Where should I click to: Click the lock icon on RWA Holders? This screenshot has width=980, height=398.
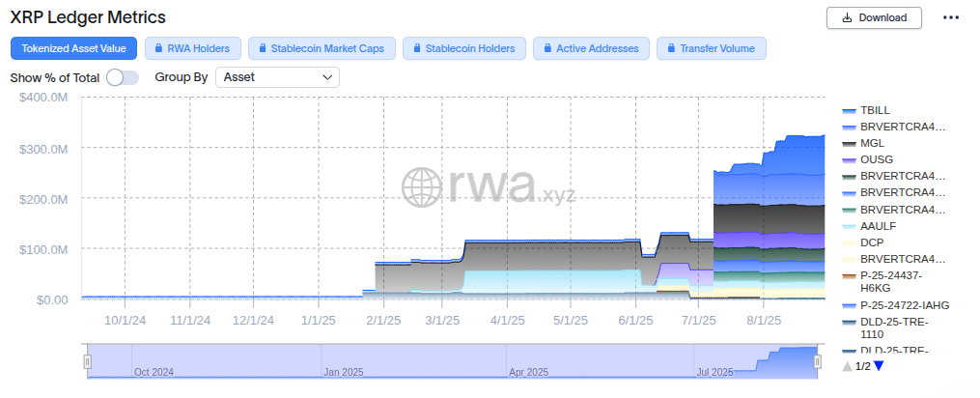[x=158, y=48]
